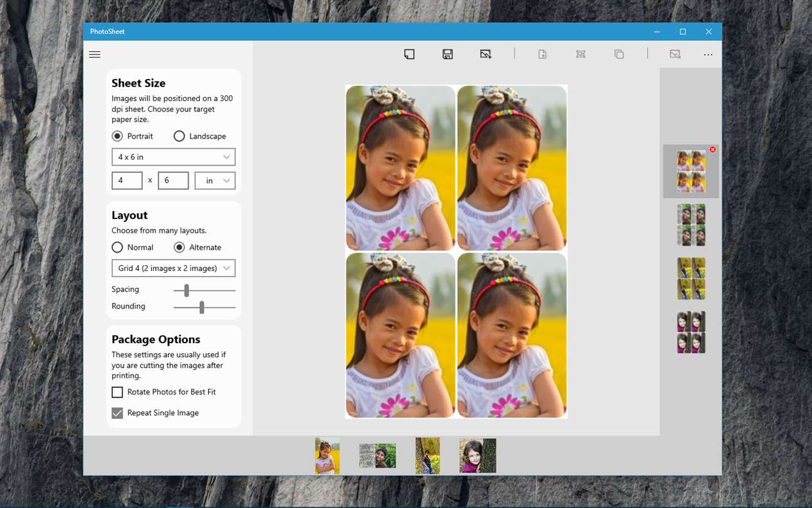Click the add image icon
This screenshot has height=508, width=812.
486,55
